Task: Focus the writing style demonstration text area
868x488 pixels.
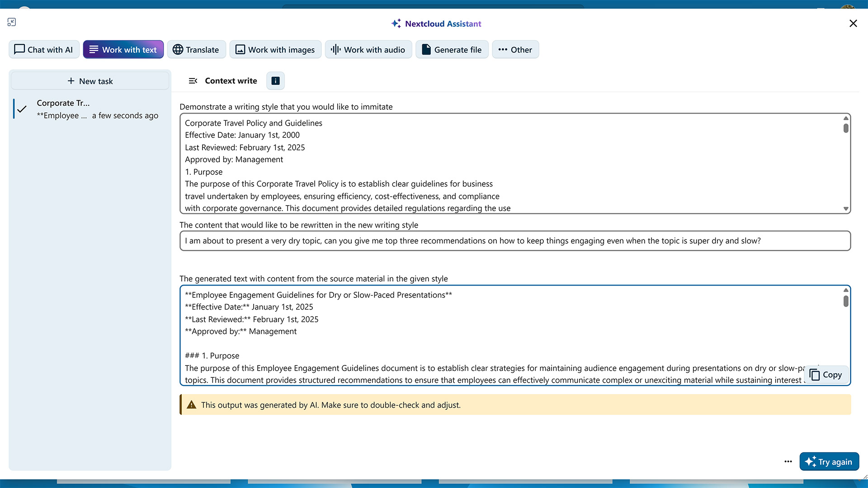Action: [515, 164]
